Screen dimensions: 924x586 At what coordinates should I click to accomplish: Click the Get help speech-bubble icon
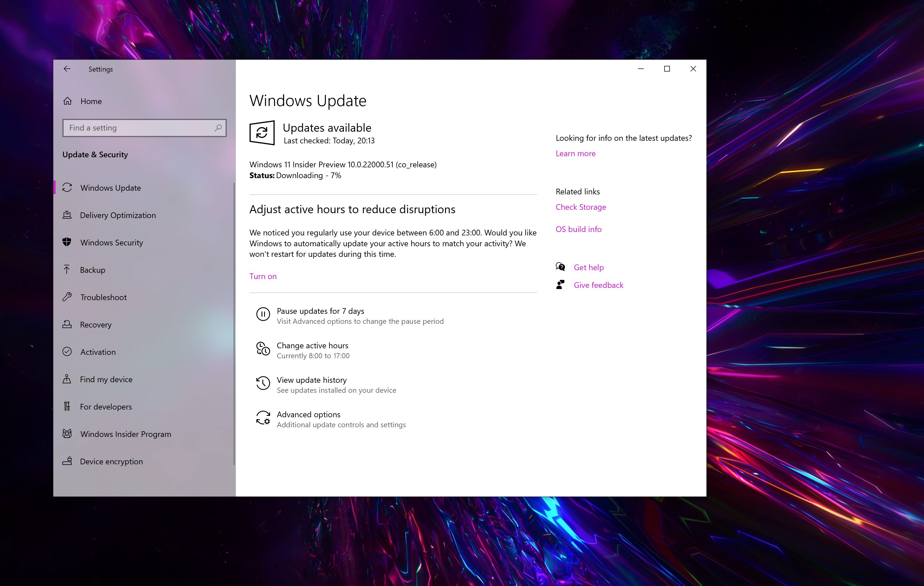(x=561, y=267)
